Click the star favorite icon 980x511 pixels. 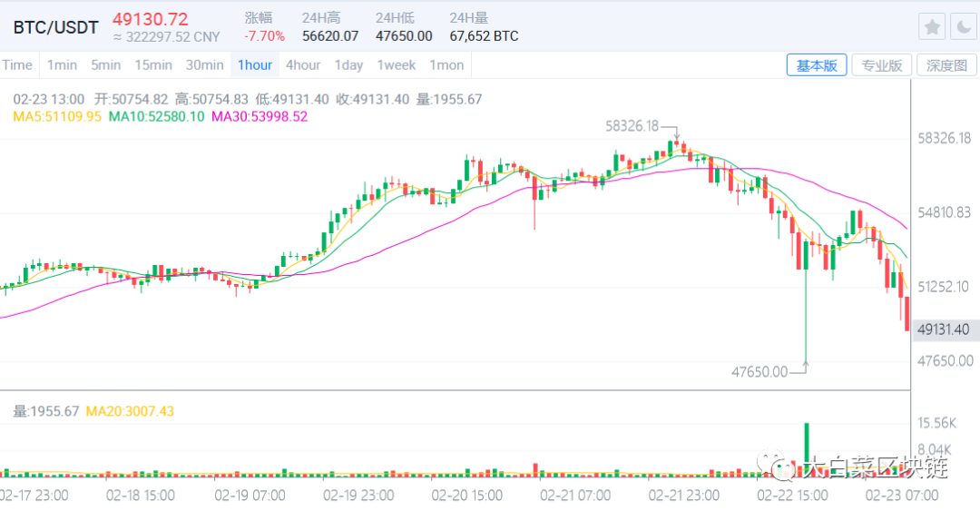(932, 27)
